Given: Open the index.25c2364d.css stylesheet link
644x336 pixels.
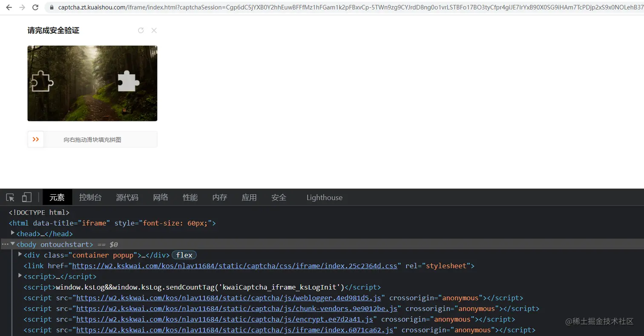Looking at the screenshot, I should click(235, 266).
